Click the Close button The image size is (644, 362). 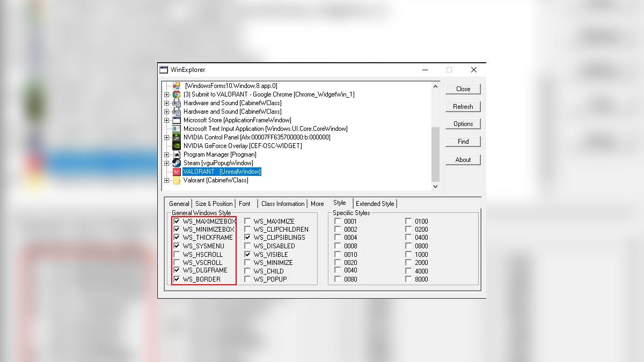point(463,89)
